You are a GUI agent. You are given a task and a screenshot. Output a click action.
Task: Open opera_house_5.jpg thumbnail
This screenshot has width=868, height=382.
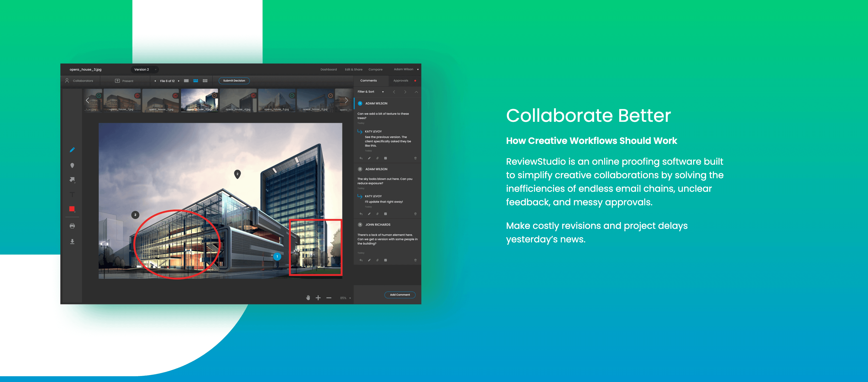point(277,100)
